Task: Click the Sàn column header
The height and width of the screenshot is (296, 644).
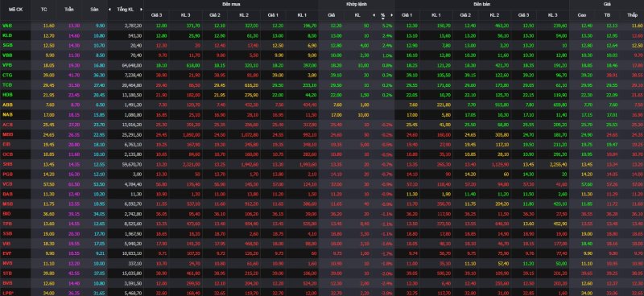Action: (94, 9)
